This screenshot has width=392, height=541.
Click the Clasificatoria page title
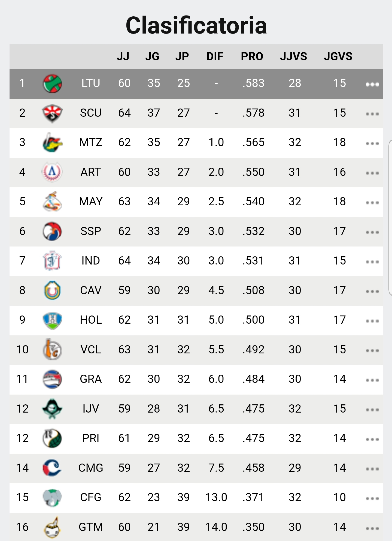click(x=196, y=25)
